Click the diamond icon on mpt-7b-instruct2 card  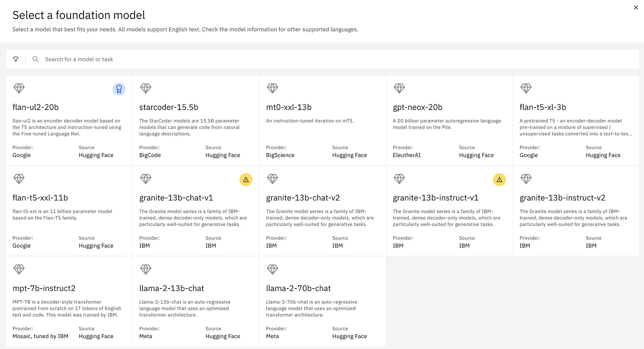pyautogui.click(x=19, y=269)
